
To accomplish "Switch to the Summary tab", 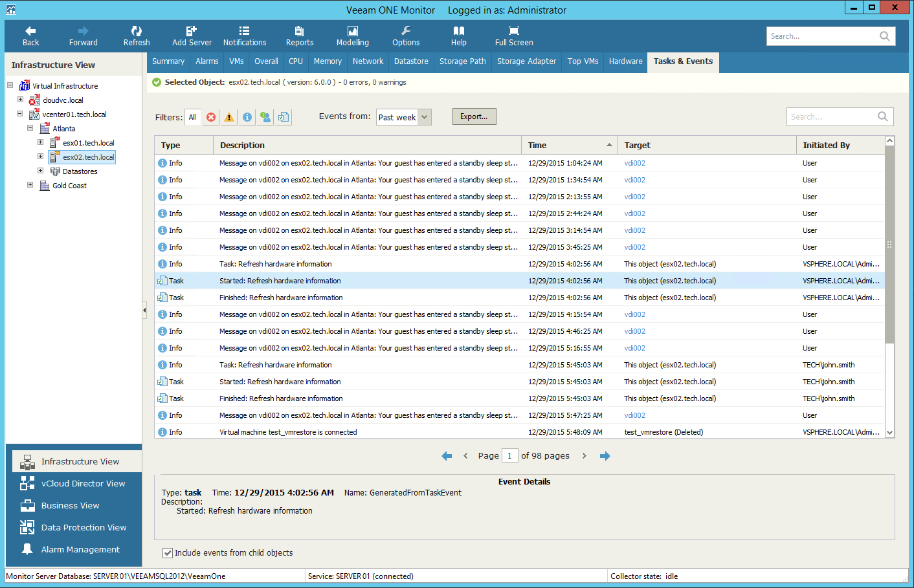I will [x=168, y=61].
